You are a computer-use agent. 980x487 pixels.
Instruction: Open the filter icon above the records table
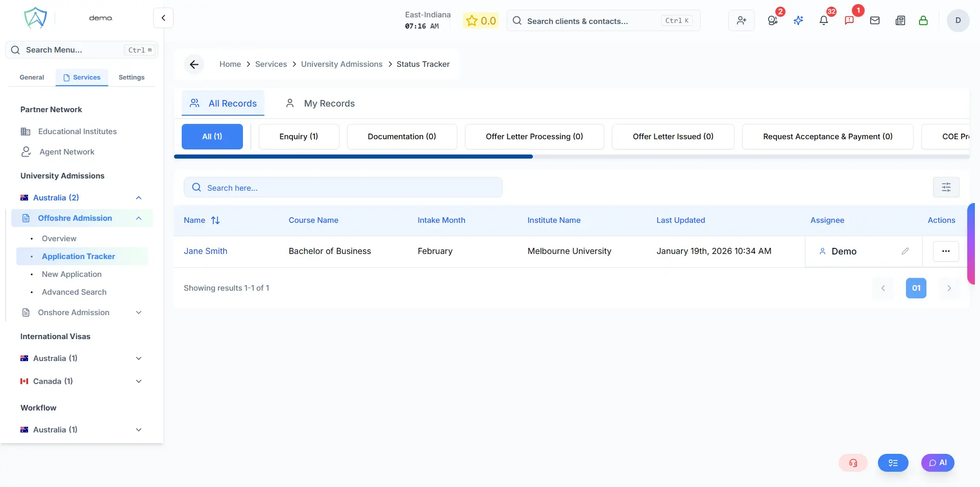(x=946, y=187)
